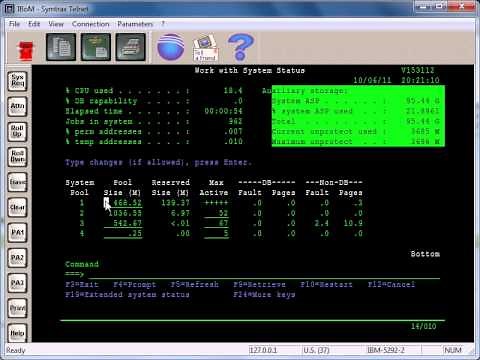Click Non-DB Pages value 10.9
This screenshot has height=360, width=480.
pos(353,223)
